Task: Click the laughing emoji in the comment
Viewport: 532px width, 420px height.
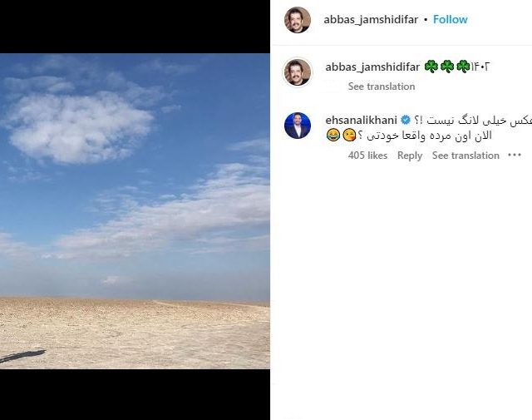Action: pos(332,135)
